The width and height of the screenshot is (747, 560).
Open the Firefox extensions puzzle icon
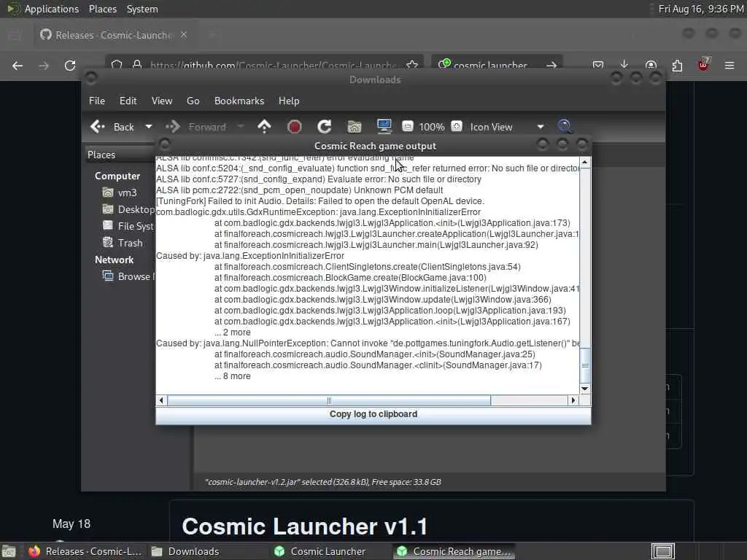click(x=677, y=65)
